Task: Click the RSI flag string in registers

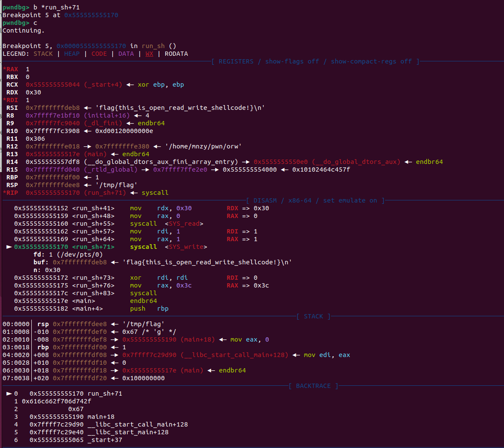Action: [180, 108]
